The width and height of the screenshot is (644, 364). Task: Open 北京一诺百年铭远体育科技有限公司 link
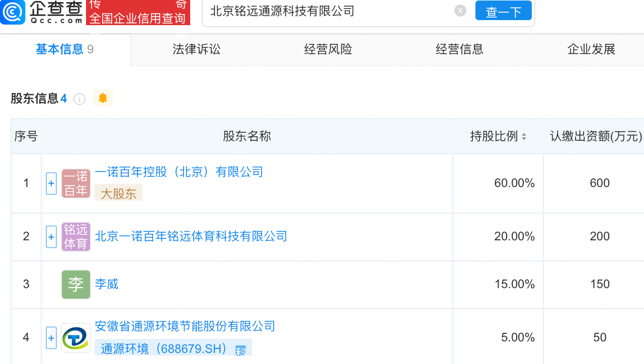coord(191,236)
